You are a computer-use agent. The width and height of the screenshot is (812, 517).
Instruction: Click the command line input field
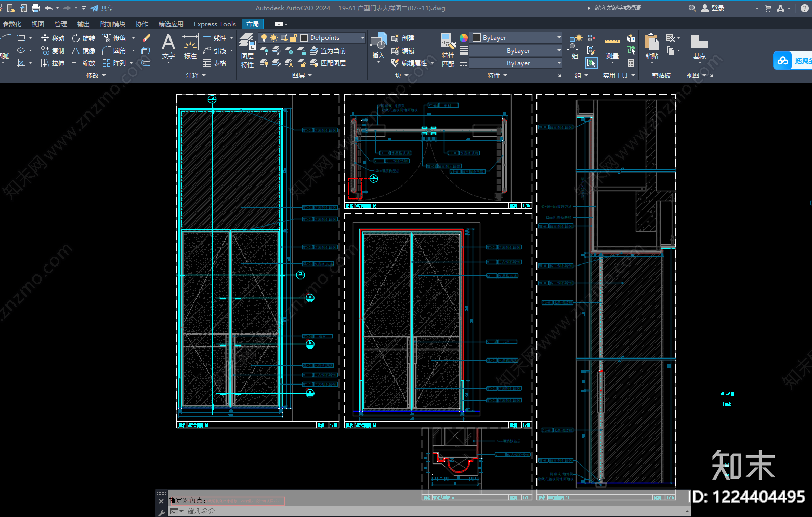coord(434,511)
